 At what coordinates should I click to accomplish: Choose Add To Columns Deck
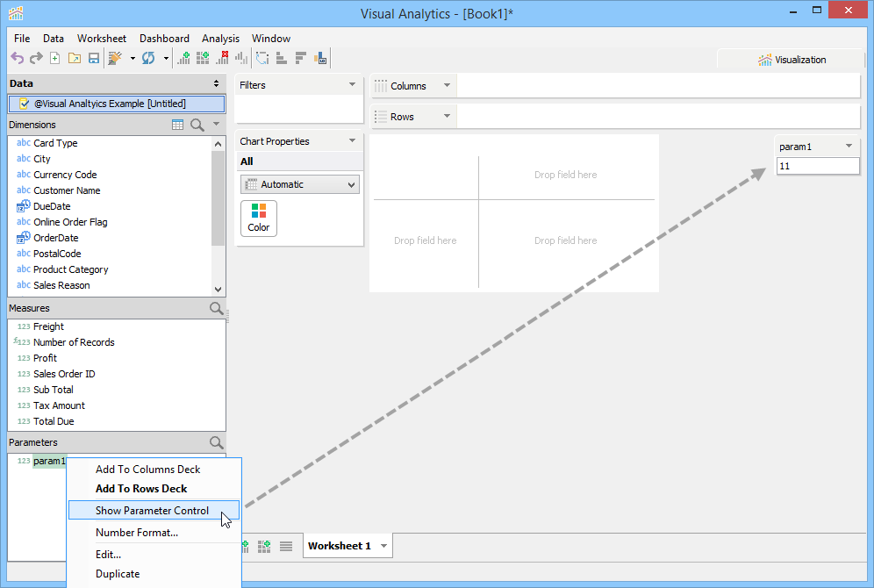tap(154, 470)
